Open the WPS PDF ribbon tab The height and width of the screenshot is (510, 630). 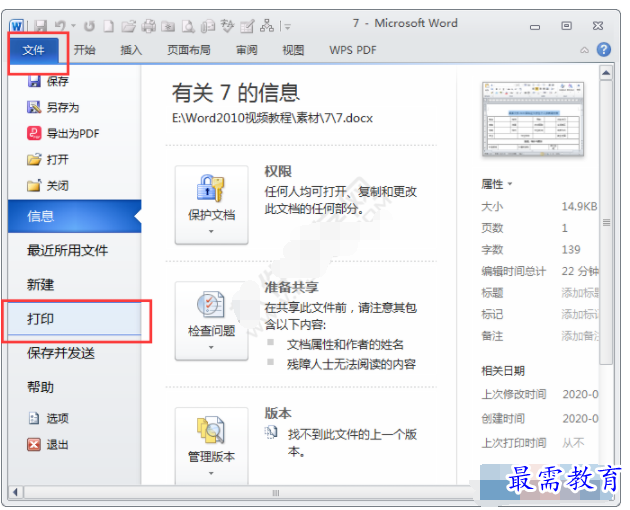(x=353, y=50)
